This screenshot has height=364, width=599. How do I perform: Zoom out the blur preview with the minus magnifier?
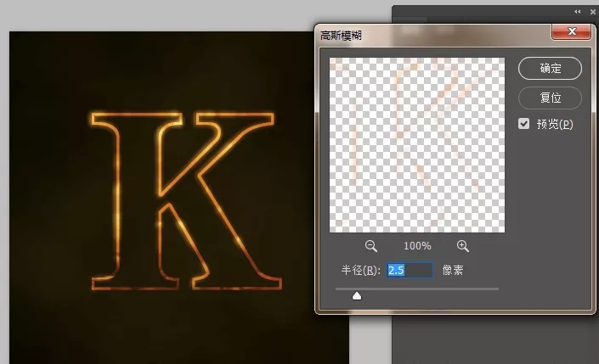point(370,246)
